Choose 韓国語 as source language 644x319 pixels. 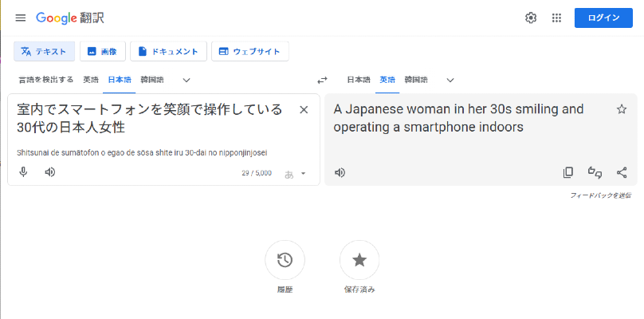[152, 80]
